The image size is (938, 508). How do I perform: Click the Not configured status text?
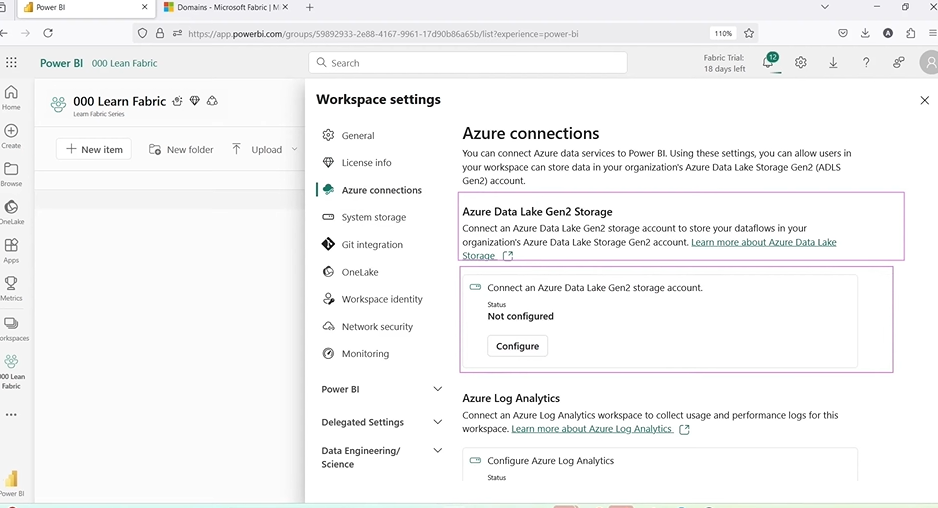tap(520, 316)
